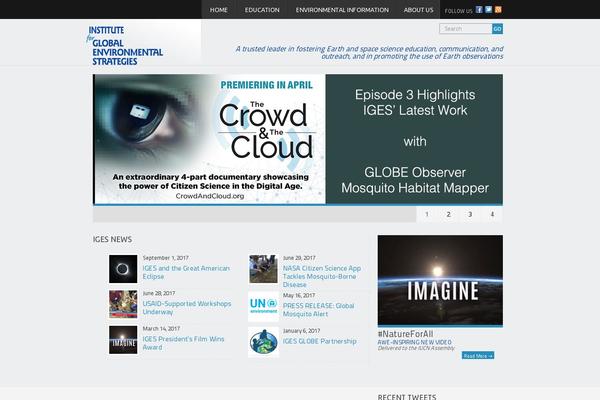600x400 pixels.
Task: Open the RSS feed icon
Action: (498, 10)
